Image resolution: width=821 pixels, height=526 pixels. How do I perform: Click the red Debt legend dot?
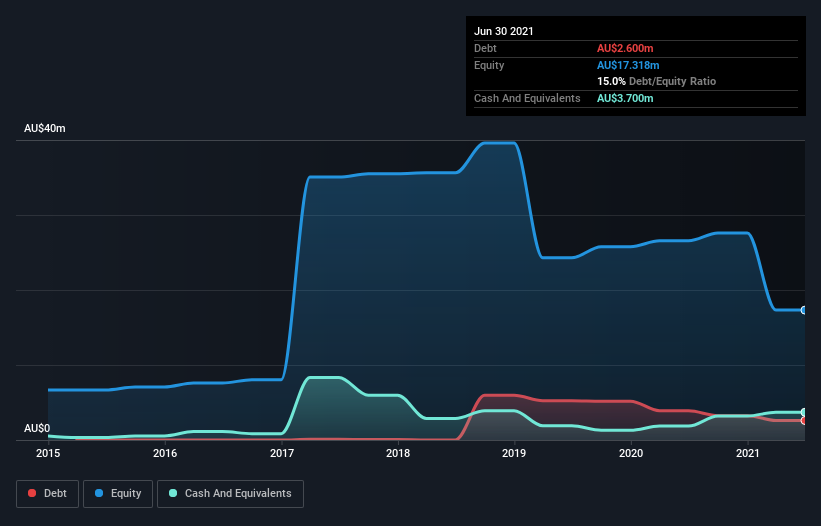32,493
